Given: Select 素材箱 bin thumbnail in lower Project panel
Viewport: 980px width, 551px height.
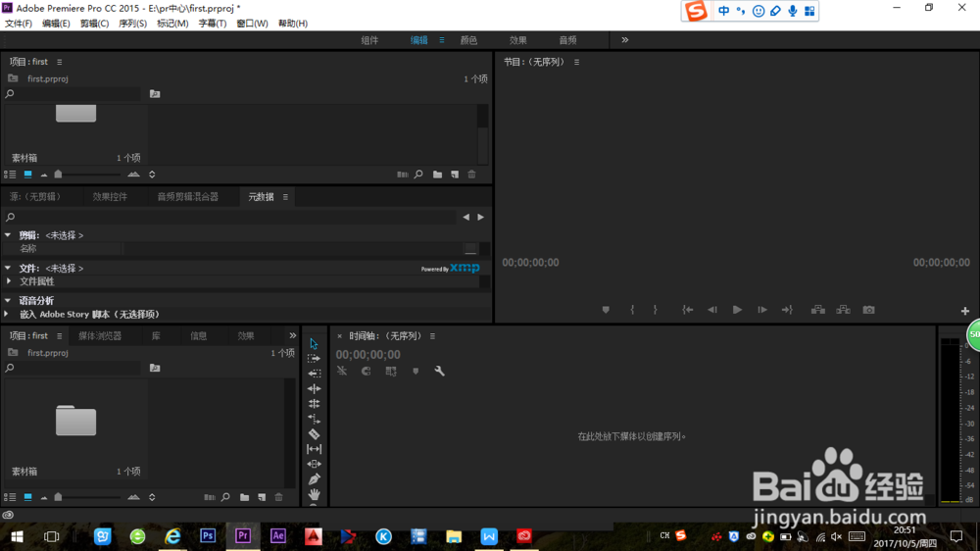Looking at the screenshot, I should (75, 421).
